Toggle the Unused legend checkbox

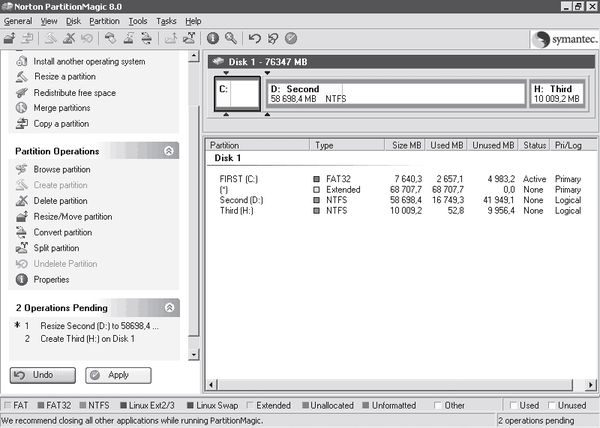tap(550, 405)
